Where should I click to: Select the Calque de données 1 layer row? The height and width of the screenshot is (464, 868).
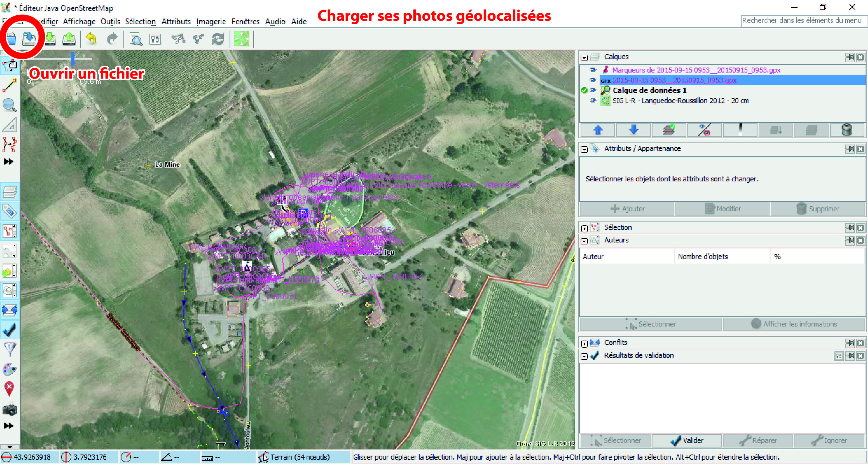[x=722, y=90]
